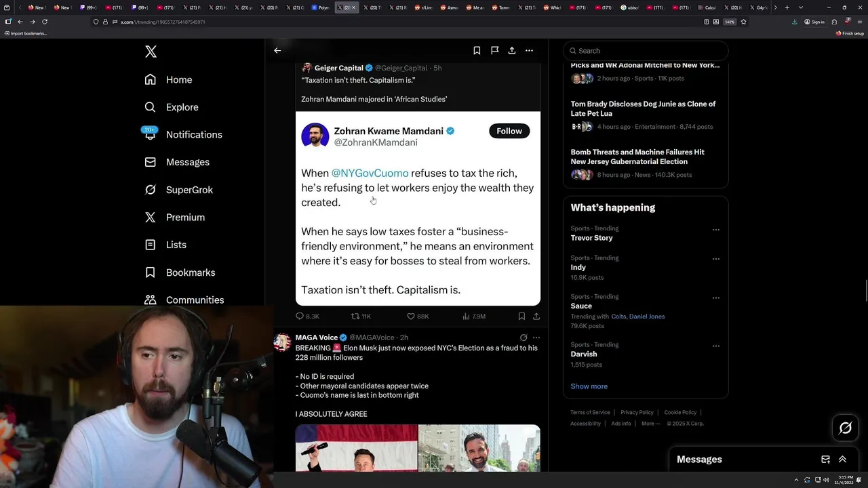This screenshot has width=868, height=488.
Task: Open Terms of Service link
Action: (x=590, y=412)
